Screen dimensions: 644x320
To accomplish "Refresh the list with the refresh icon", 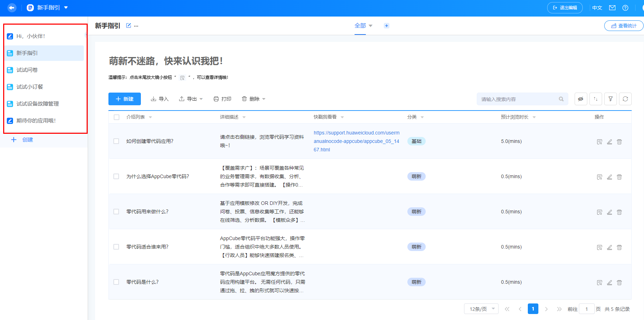I will pos(625,99).
